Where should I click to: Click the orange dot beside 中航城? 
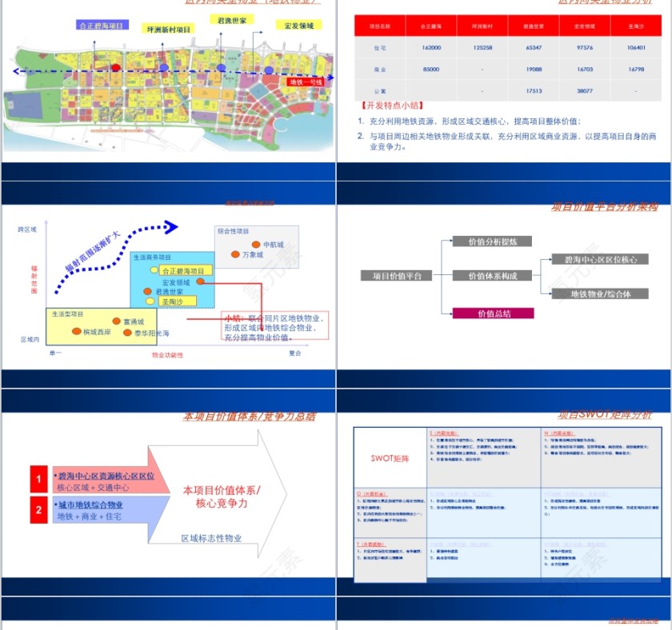[255, 244]
